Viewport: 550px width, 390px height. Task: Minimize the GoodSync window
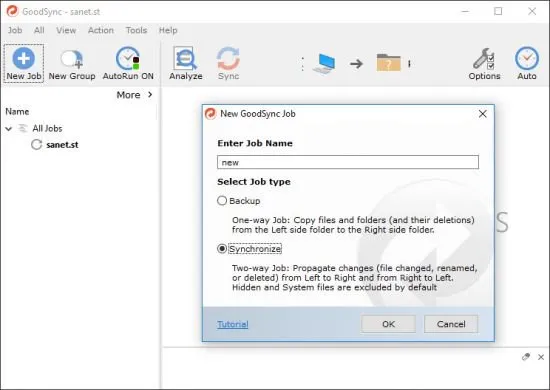465,11
